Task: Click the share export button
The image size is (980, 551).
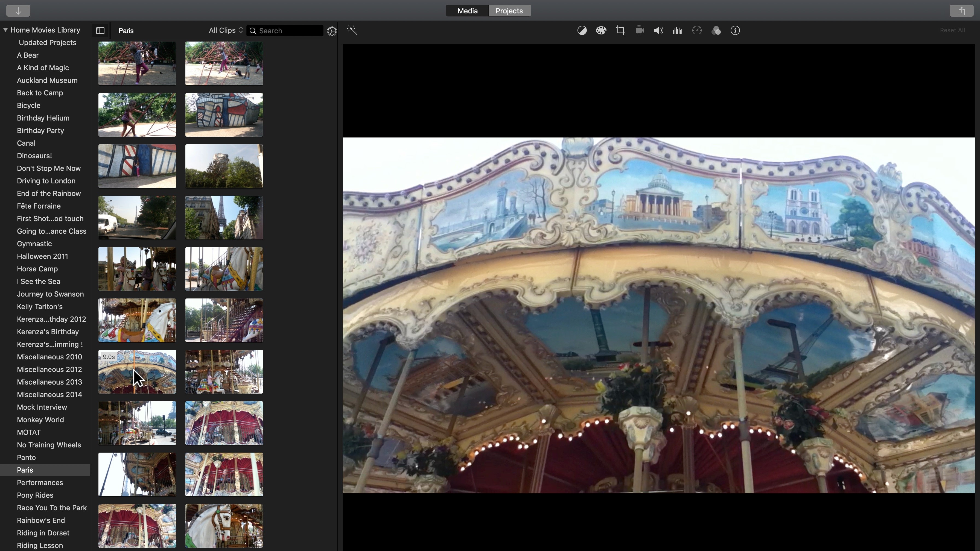Action: coord(961,11)
